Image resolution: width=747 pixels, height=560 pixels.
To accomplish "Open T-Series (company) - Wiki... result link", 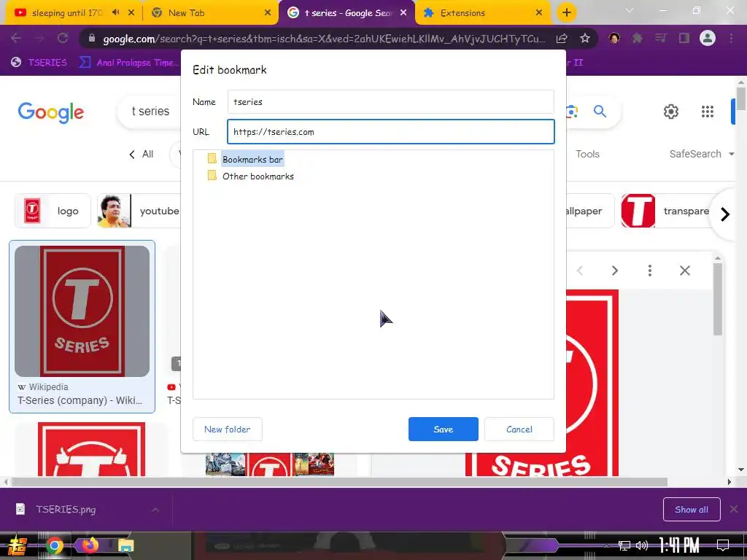I will pos(80,400).
